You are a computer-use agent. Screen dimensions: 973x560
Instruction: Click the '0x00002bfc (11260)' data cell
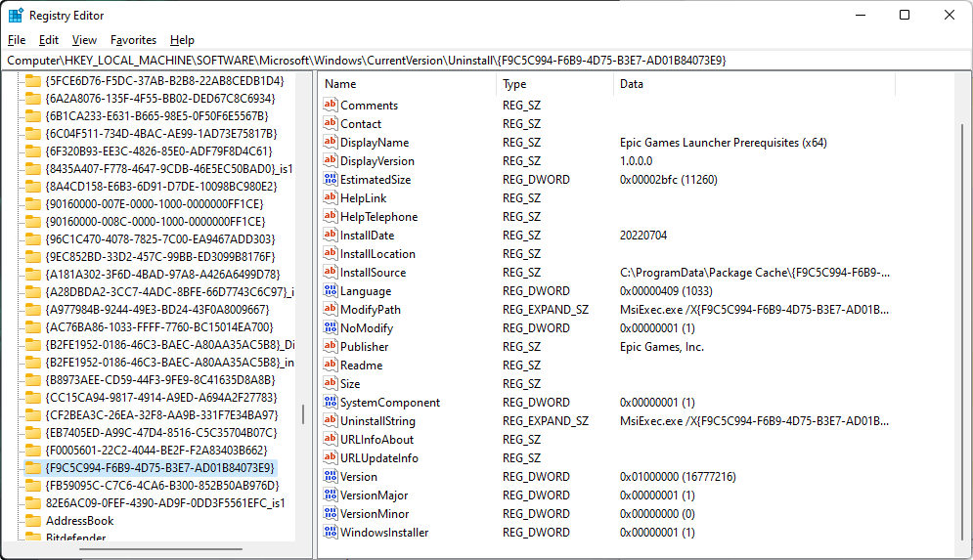click(668, 179)
